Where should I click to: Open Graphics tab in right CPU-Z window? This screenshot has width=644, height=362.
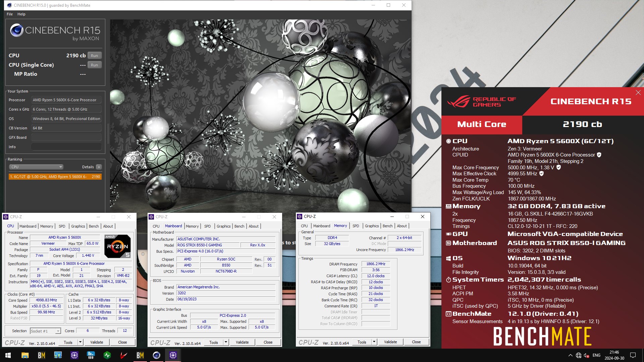pos(372,226)
